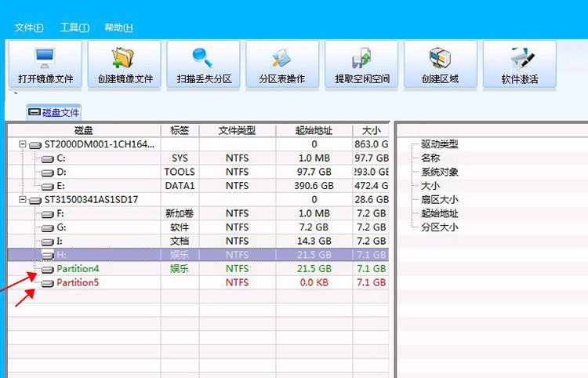The height and width of the screenshot is (378, 588).
Task: Click the 起始地址 column header
Action: click(313, 130)
